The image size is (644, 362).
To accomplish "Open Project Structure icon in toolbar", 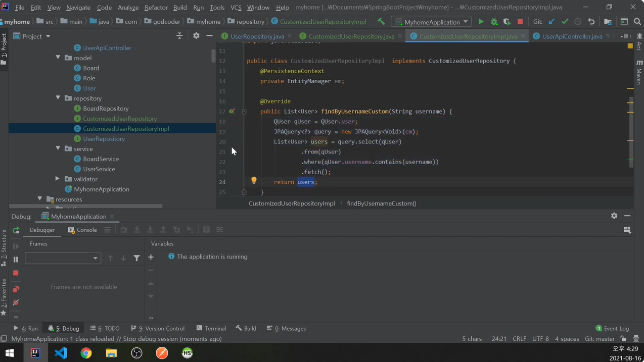I will pos(608,22).
